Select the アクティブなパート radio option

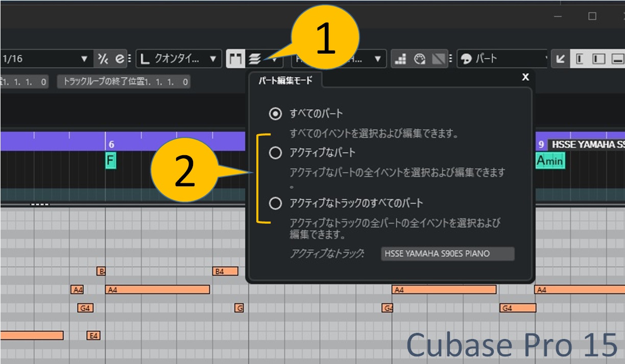tap(275, 153)
